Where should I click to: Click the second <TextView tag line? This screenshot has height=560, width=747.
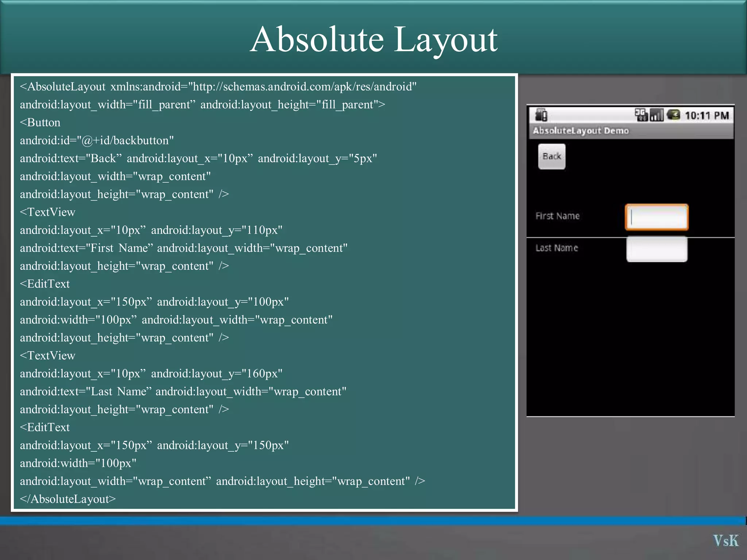47,355
